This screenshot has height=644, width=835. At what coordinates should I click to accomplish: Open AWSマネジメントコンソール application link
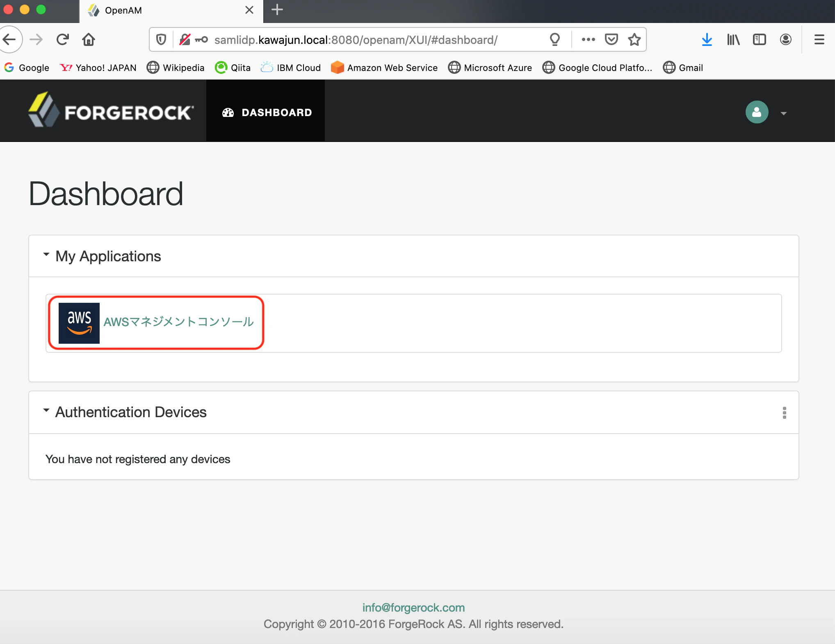tap(179, 322)
